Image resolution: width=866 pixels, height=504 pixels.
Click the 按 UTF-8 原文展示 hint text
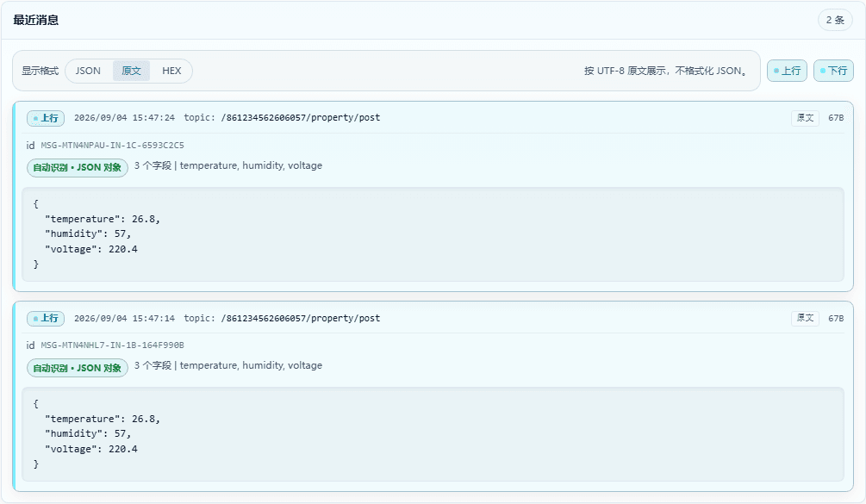click(666, 71)
